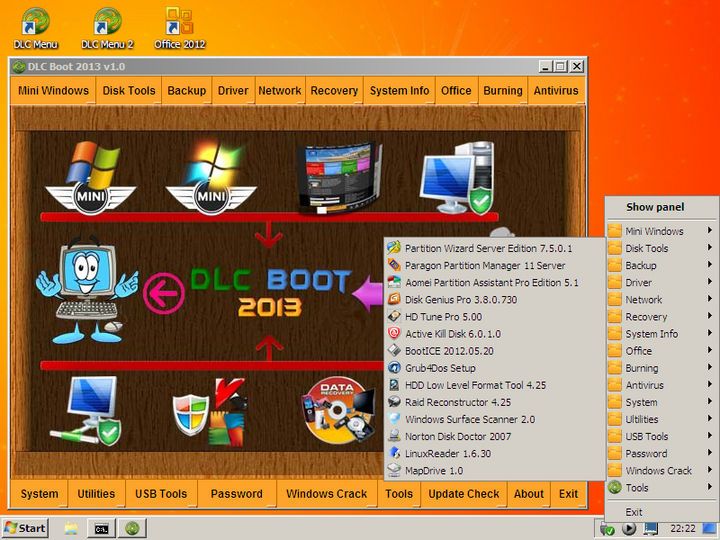Launch Disk Genius Pro 3.8.0.730
This screenshot has width=720, height=540.
494,300
